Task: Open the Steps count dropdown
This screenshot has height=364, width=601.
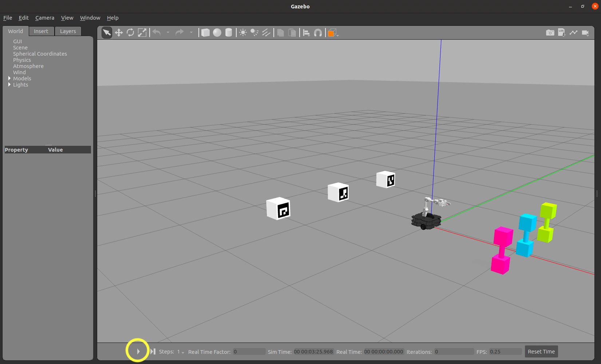Action: [x=181, y=352]
